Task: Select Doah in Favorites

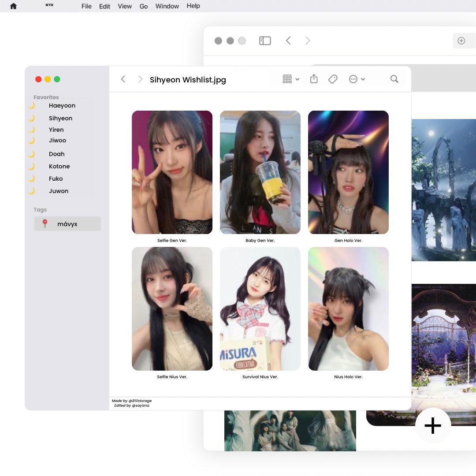Action: 56,154
